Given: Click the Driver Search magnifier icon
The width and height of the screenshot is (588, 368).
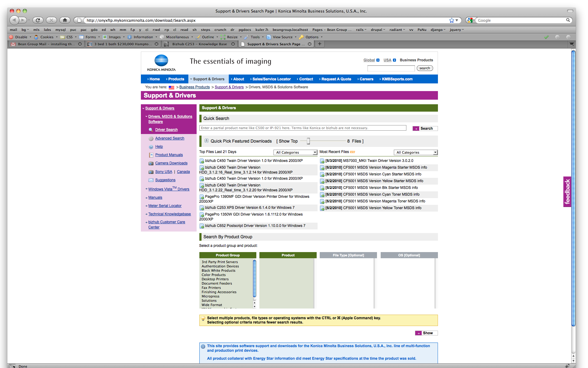Looking at the screenshot, I should coord(151,130).
